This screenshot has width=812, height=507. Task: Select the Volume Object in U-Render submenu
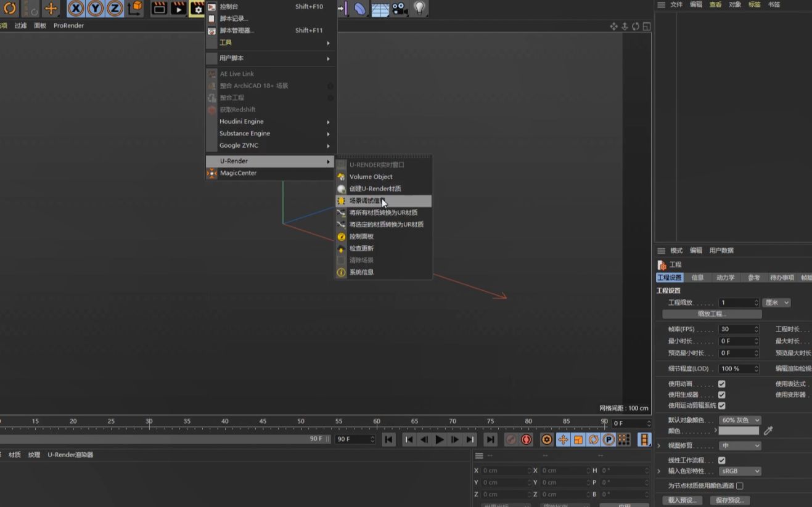click(370, 177)
